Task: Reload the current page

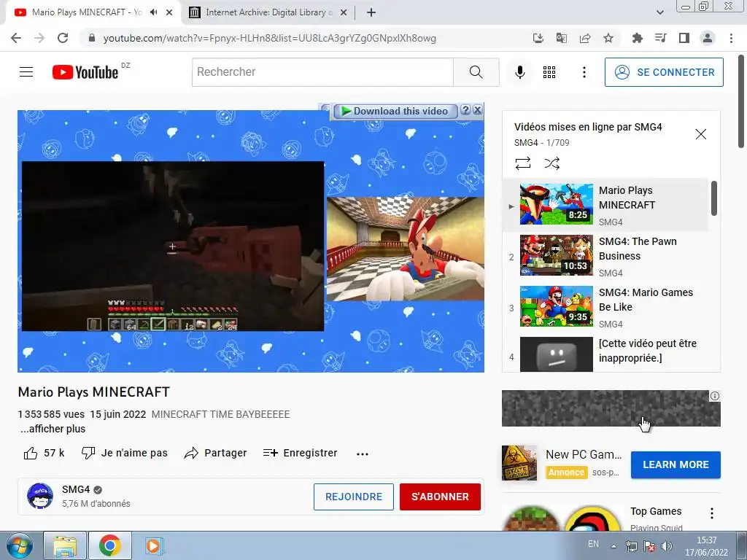Action: pos(63,38)
